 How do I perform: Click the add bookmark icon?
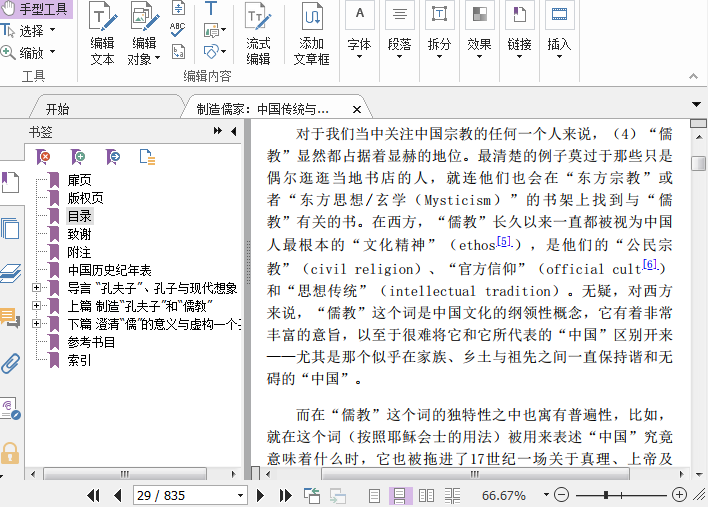click(78, 157)
